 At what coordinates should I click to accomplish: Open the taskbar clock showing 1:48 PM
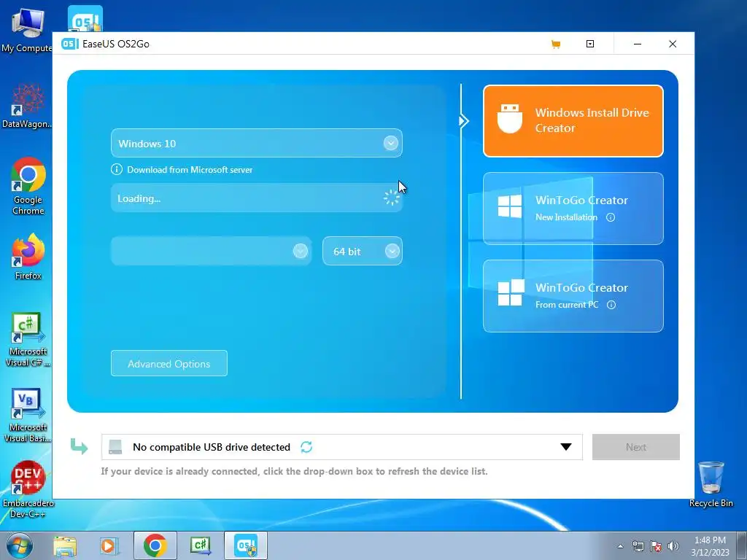(x=710, y=546)
